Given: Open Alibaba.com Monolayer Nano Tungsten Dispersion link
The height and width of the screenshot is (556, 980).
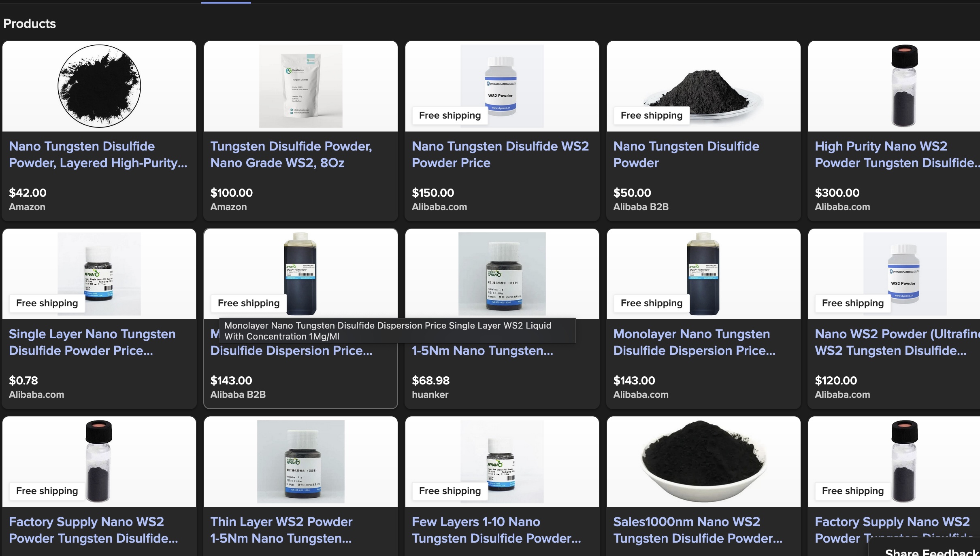Looking at the screenshot, I should [695, 342].
